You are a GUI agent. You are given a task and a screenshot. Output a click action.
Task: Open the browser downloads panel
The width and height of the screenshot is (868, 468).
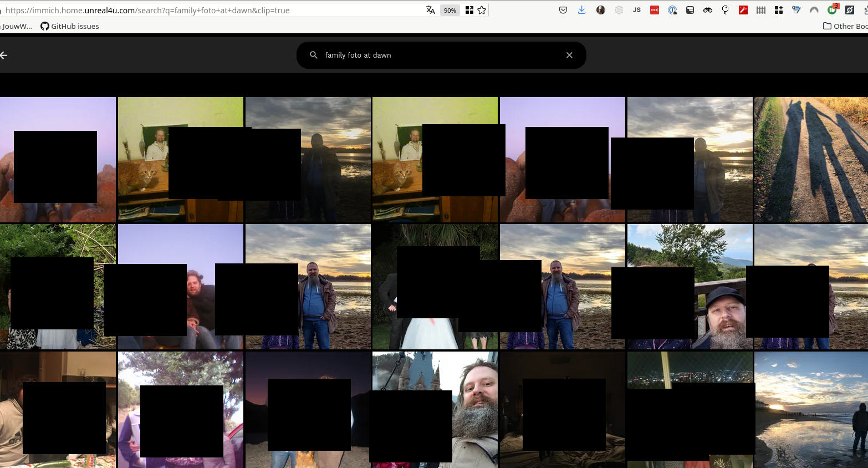click(581, 10)
